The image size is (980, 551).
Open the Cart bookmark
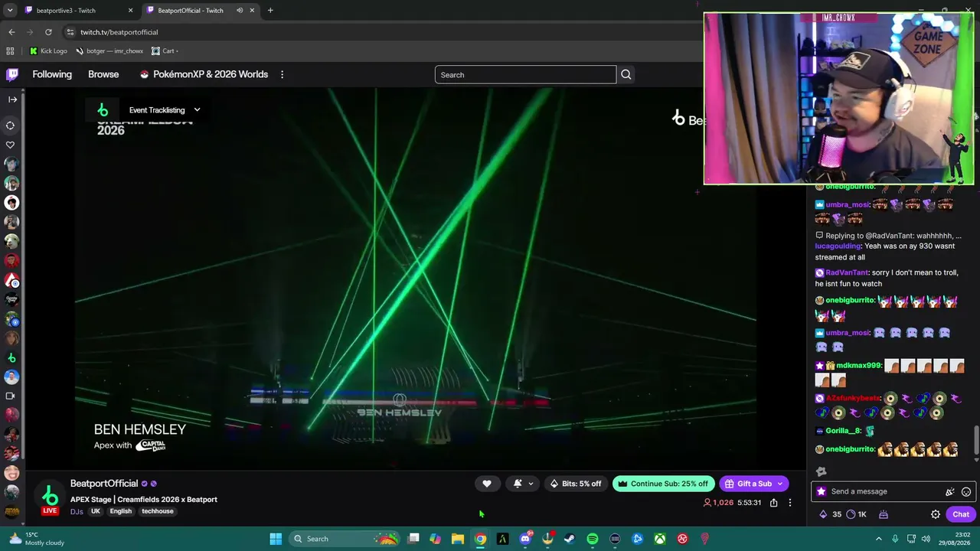tap(164, 51)
